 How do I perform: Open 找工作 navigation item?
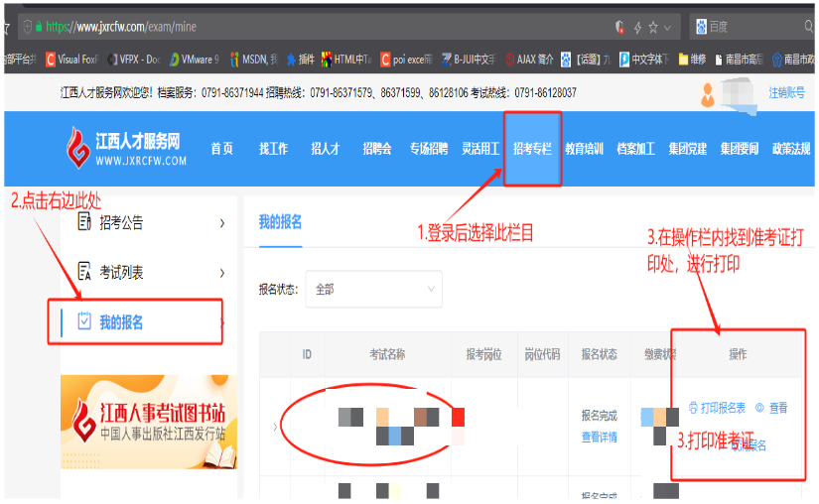click(x=273, y=149)
